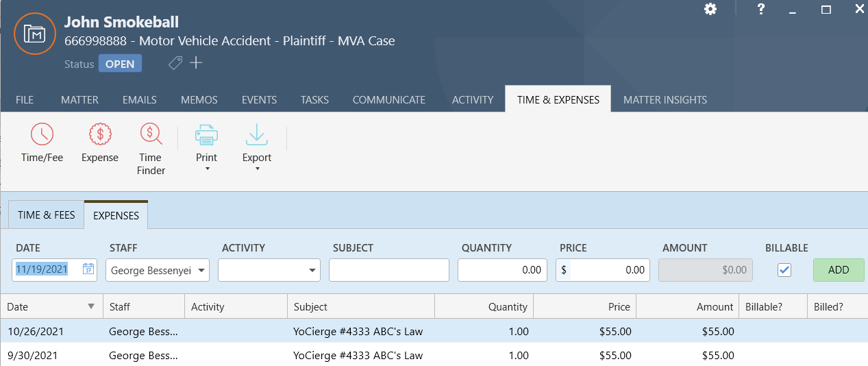Screen dimensions: 868x366
Task: Switch to the Time & Fees subtab
Action: 47,215
